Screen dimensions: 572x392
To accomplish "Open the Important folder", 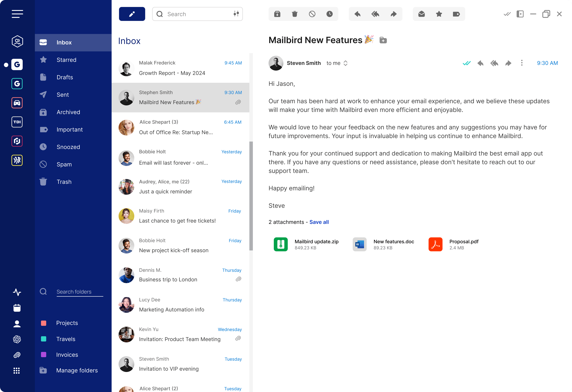I will point(73,130).
